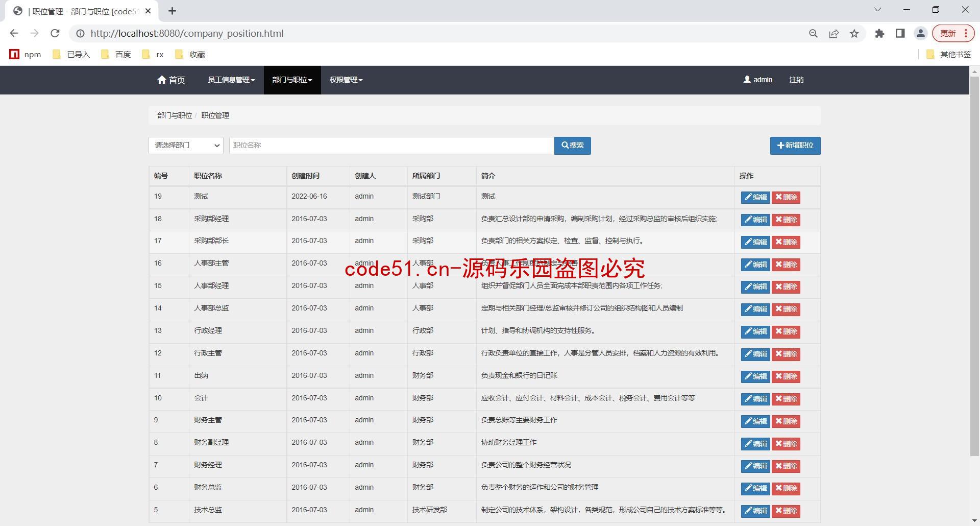This screenshot has height=526, width=980.
Task: Click the 搜索 search button
Action: click(x=573, y=146)
